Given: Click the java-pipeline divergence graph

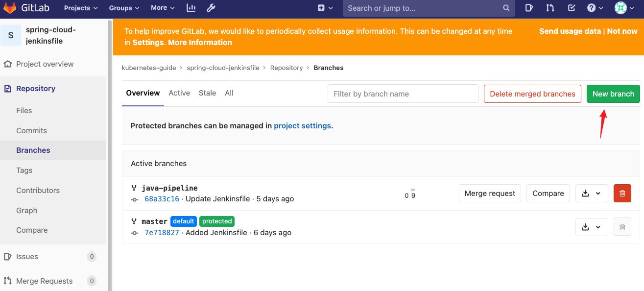Looking at the screenshot, I should [x=410, y=194].
